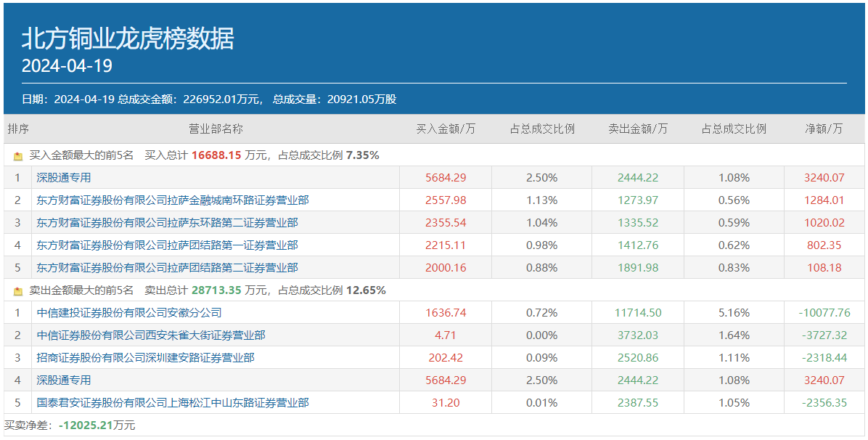Select 招商证券深圳建安路证券营业部 link
The height and width of the screenshot is (440, 868).
tap(145, 357)
